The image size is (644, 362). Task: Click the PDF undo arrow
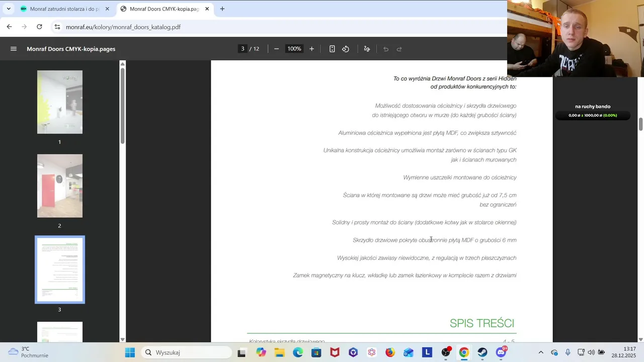tap(386, 49)
